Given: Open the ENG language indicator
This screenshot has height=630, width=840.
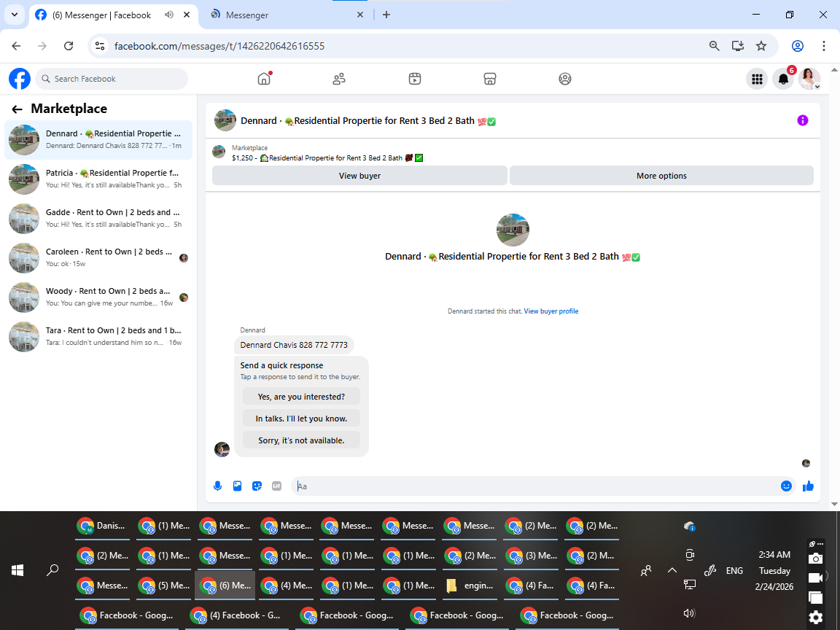Looking at the screenshot, I should (x=734, y=571).
